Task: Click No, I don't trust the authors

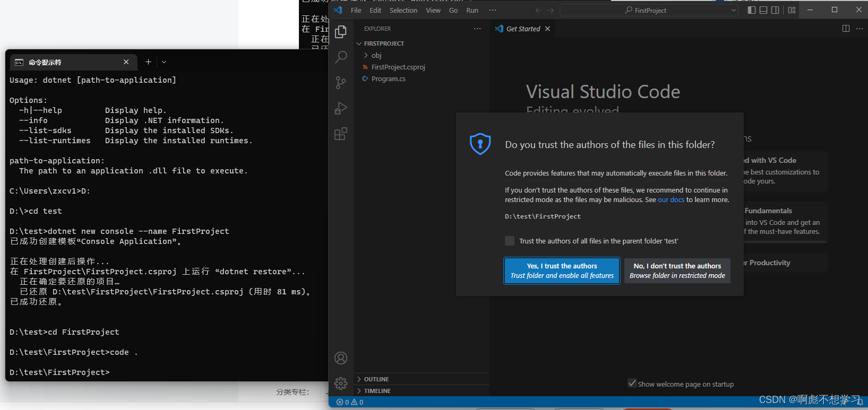Action: point(677,271)
